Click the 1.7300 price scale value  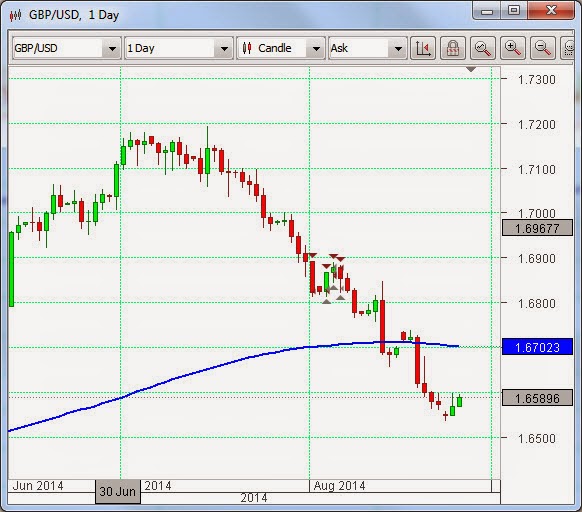537,79
